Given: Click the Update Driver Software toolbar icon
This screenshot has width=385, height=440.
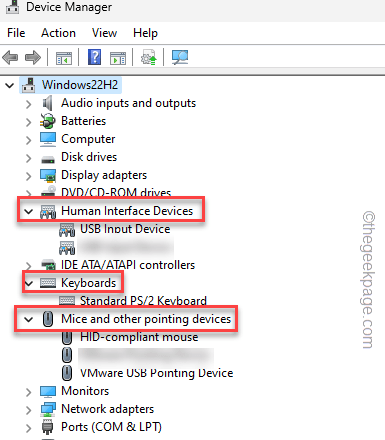Looking at the screenshot, I should point(149,57).
